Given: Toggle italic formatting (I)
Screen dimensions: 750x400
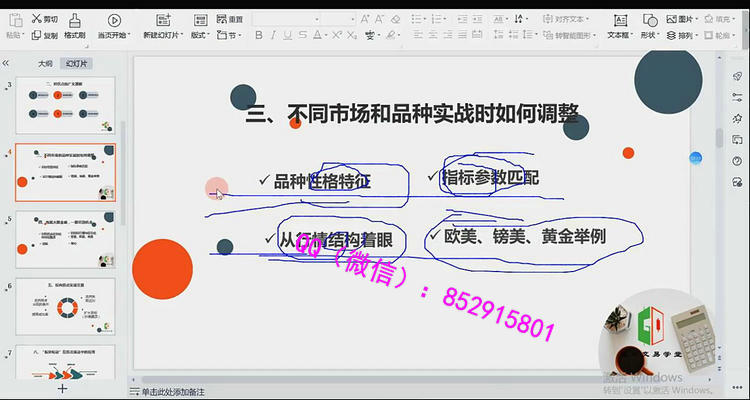Looking at the screenshot, I should pos(273,35).
